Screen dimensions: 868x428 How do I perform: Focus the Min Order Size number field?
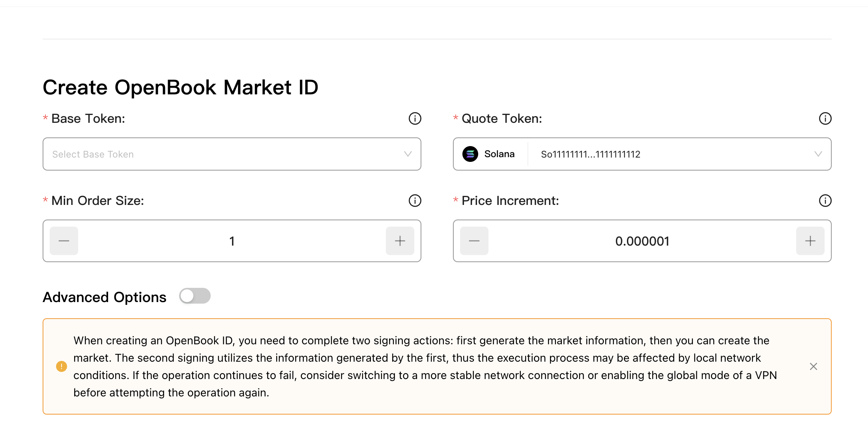tap(232, 241)
